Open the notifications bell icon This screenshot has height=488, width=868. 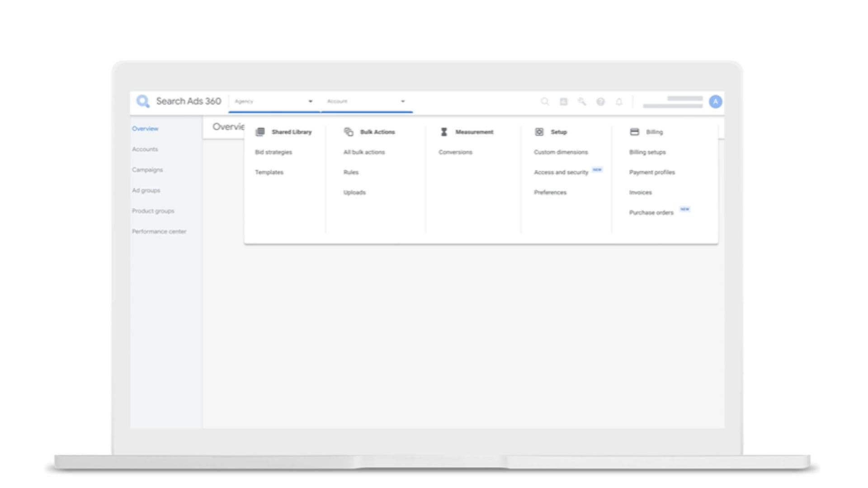click(x=619, y=102)
